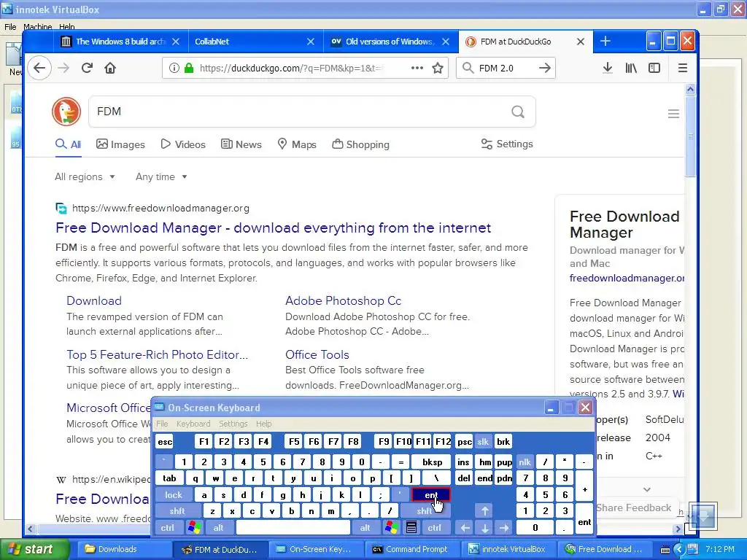Viewport: 747px width, 560px height.
Task: Switch to the Images results tab
Action: pyautogui.click(x=120, y=144)
